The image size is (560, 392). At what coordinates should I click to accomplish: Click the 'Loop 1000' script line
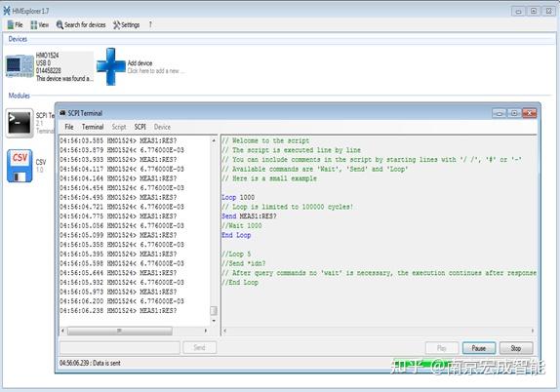coord(238,197)
